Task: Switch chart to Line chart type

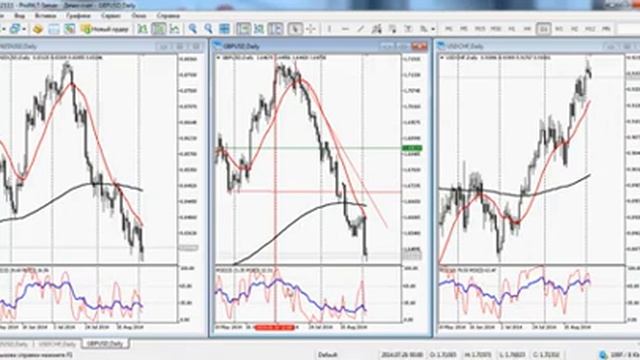Action: pos(175,29)
